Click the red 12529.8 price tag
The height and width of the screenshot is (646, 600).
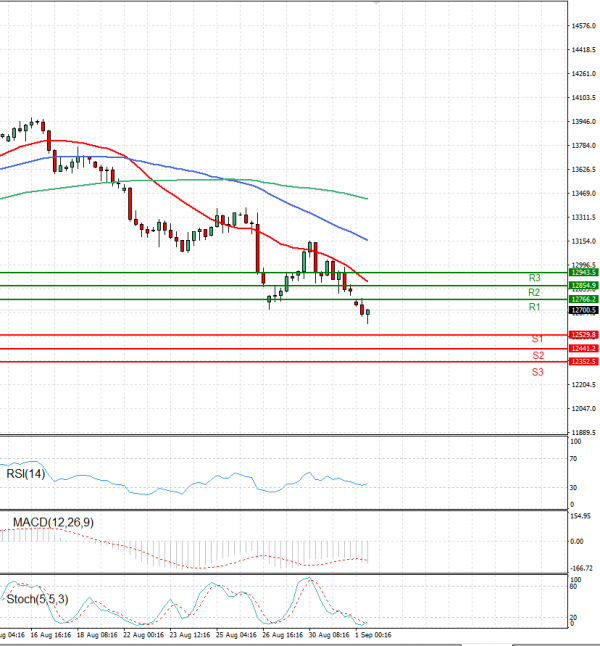(583, 334)
